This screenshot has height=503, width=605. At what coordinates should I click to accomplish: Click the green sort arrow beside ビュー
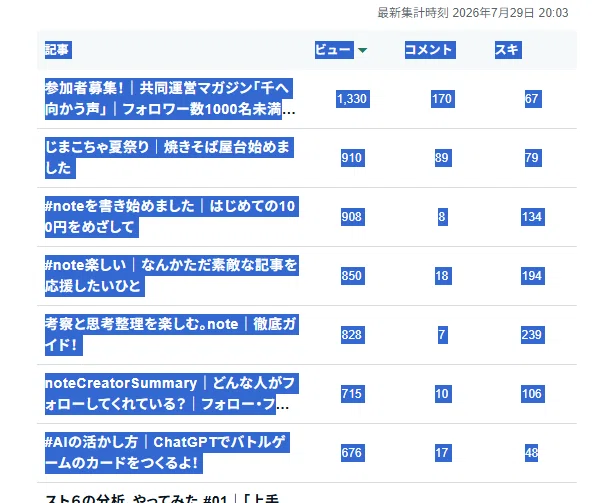click(362, 50)
